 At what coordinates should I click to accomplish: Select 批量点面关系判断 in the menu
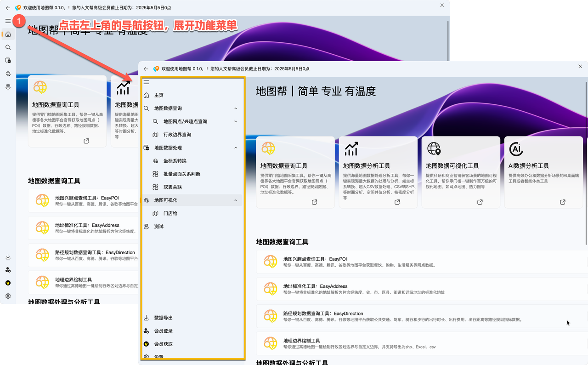tap(192, 174)
